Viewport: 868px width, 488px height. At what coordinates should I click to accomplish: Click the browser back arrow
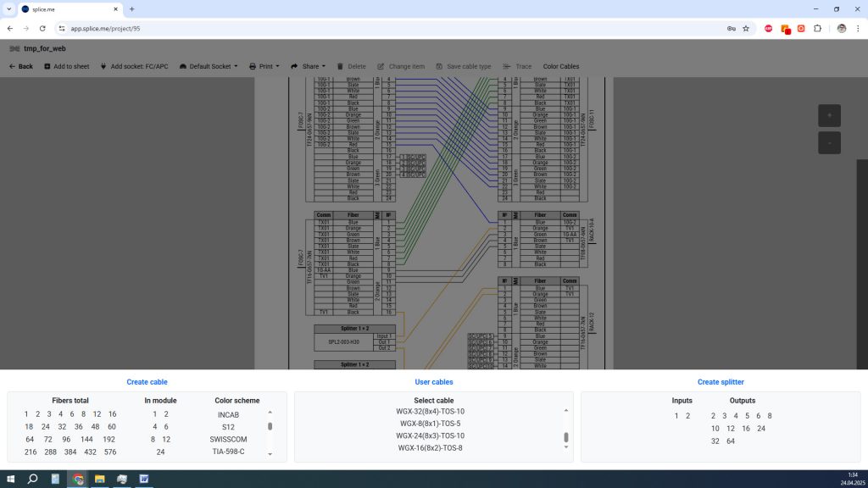tap(10, 28)
